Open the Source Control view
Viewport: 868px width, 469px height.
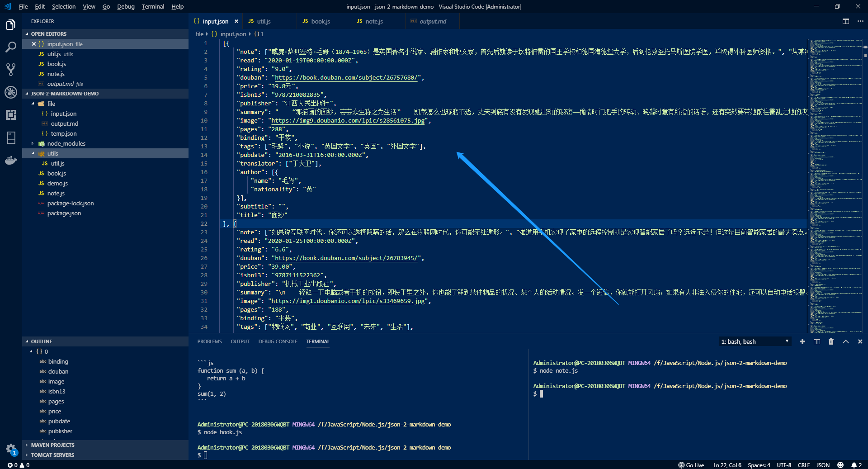coord(11,69)
